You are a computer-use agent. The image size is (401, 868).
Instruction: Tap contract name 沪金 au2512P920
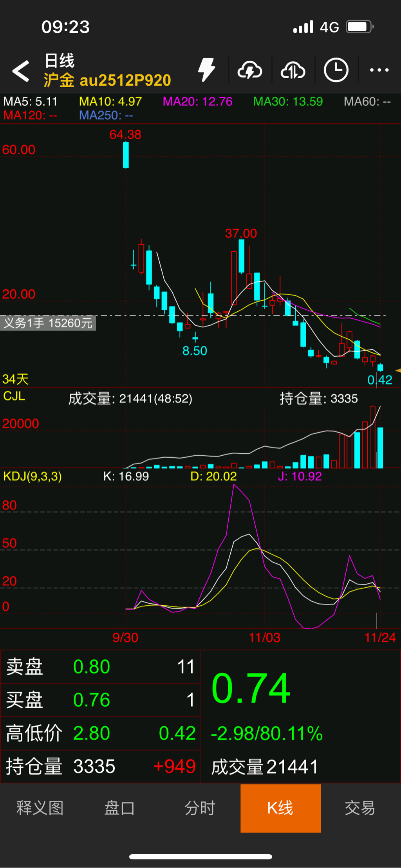tap(107, 80)
